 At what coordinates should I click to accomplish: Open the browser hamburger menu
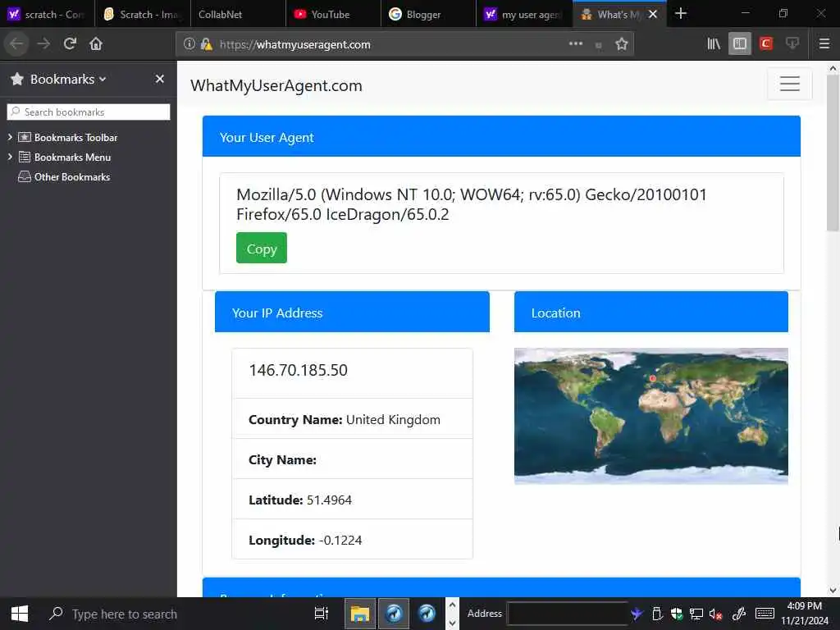[x=824, y=44]
